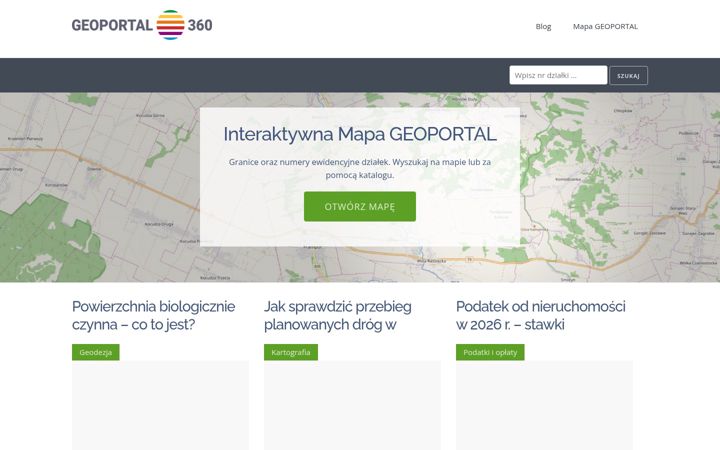Select the Geodezja category tag
The image size is (720, 450).
point(96,352)
